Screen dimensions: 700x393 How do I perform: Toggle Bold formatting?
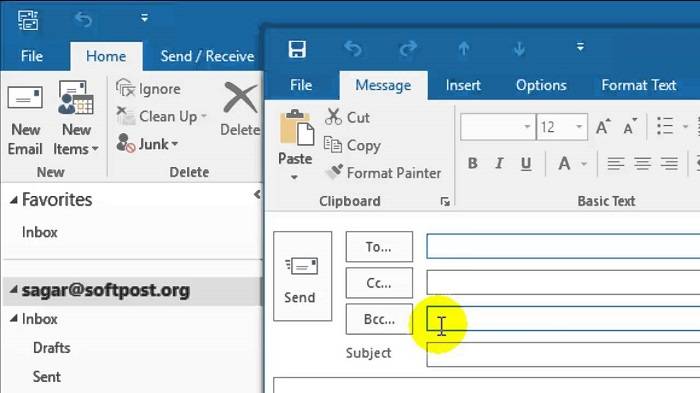pos(472,163)
